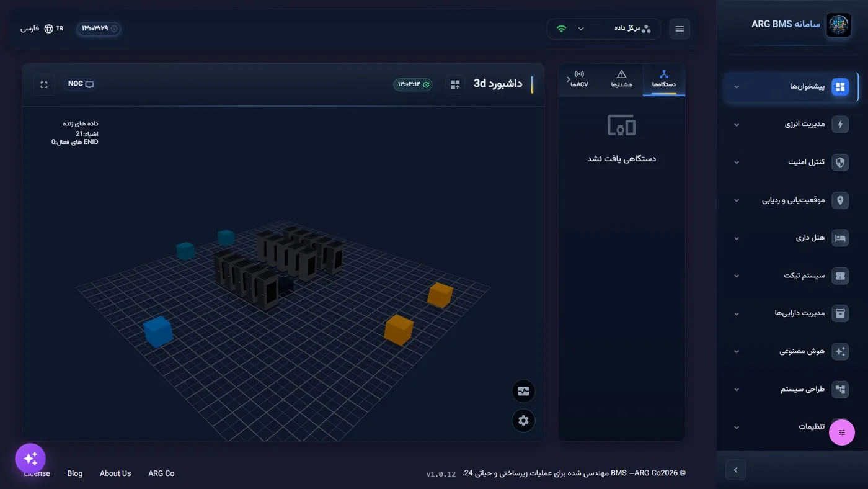Viewport: 868px width, 489px height.
Task: Click the هوش مصنوعی sparkle icon
Action: 840,351
